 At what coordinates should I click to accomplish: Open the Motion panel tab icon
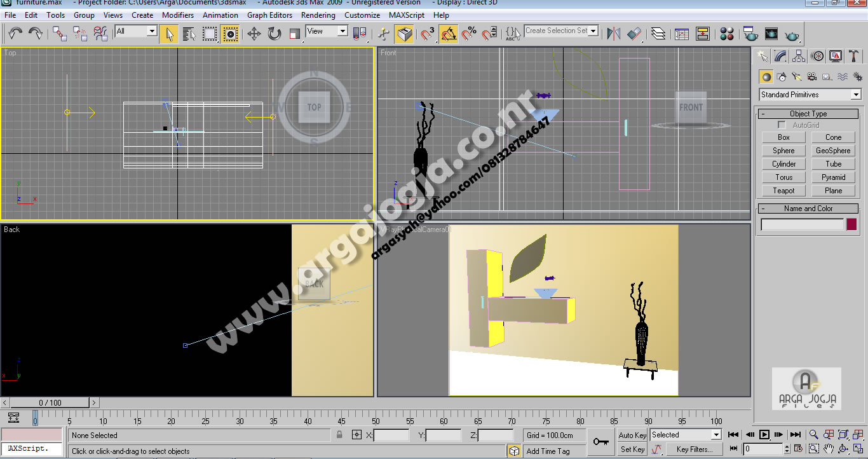coord(818,57)
